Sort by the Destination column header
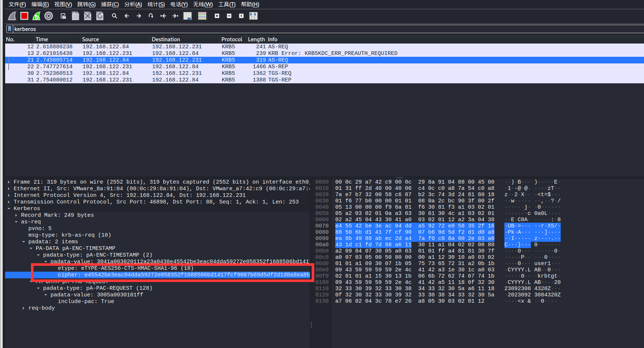This screenshot has height=348, width=644. click(185, 39)
